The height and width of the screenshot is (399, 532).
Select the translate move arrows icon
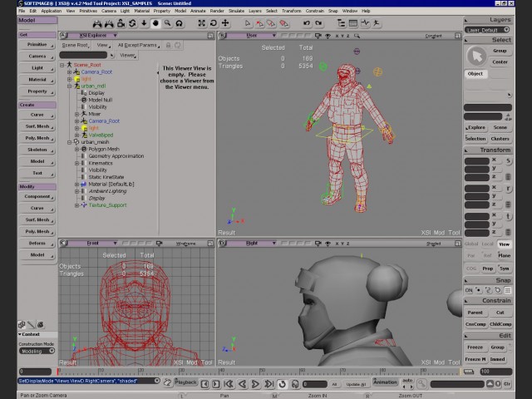[x=225, y=23]
